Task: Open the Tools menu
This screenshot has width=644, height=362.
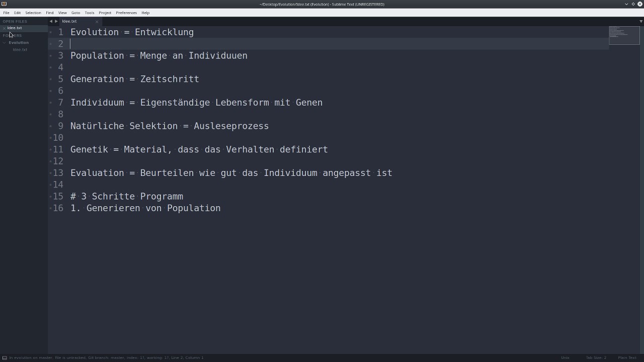Action: [89, 13]
